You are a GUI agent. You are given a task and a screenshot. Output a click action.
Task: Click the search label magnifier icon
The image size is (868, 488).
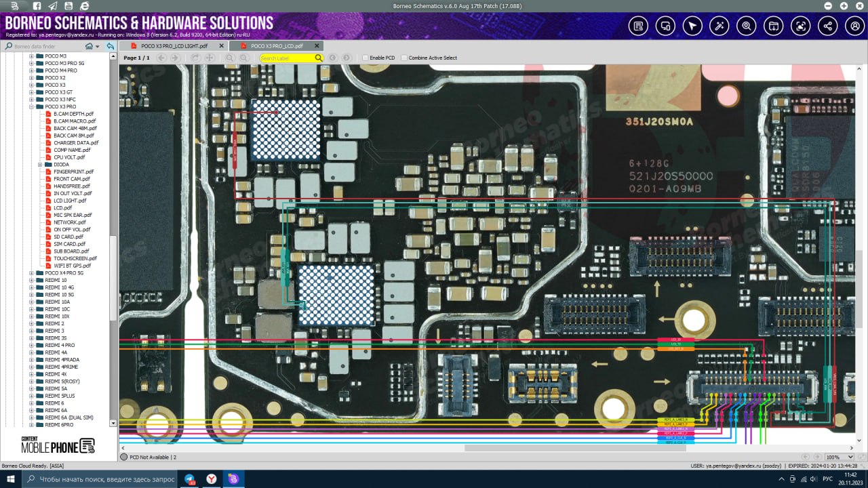coord(319,58)
